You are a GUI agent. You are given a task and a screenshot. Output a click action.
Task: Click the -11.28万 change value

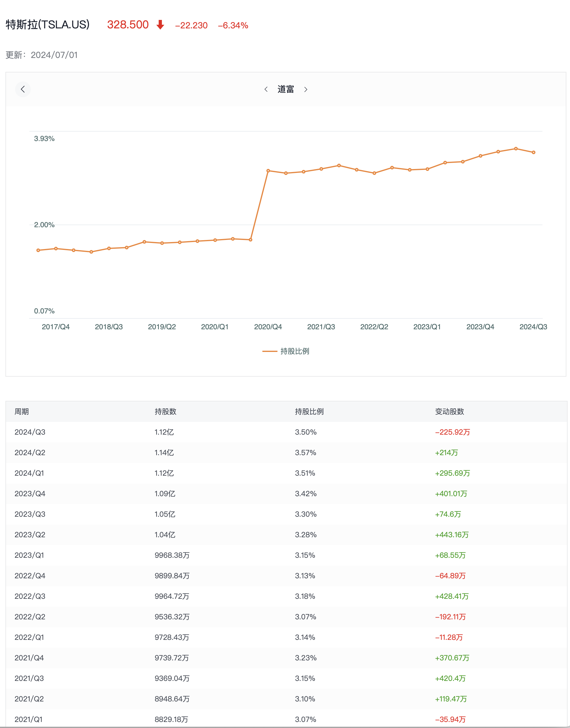tap(449, 637)
